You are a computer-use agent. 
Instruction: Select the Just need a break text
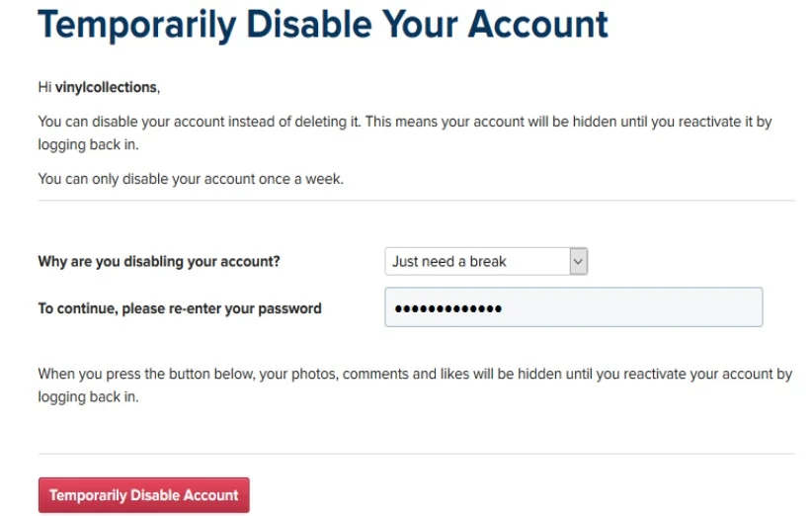tap(448, 261)
